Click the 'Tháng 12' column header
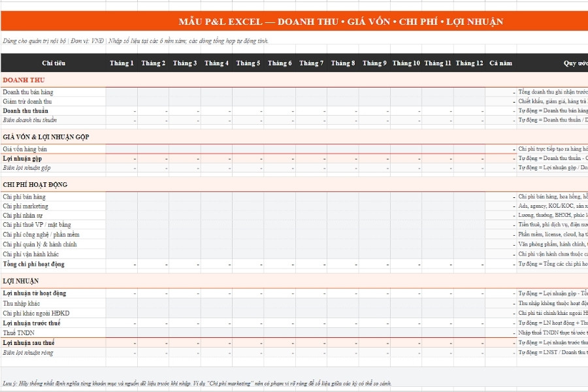Image resolution: width=588 pixels, height=392 pixels. pos(469,63)
